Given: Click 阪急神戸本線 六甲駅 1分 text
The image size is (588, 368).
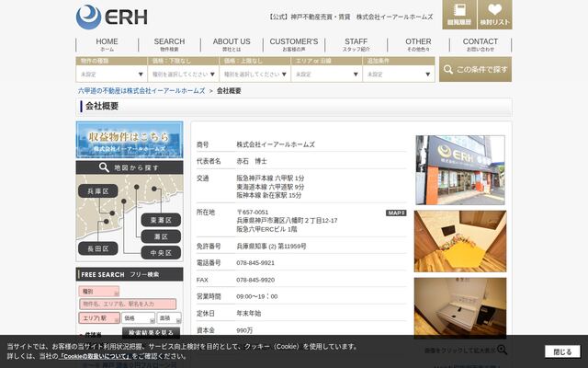Looking at the screenshot, I should (x=270, y=178).
